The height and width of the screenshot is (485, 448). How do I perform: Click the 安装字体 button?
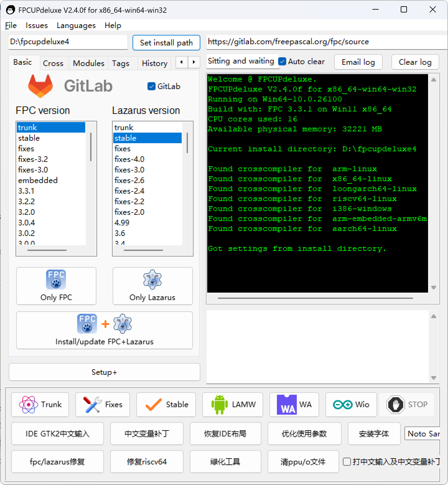pyautogui.click(x=374, y=434)
